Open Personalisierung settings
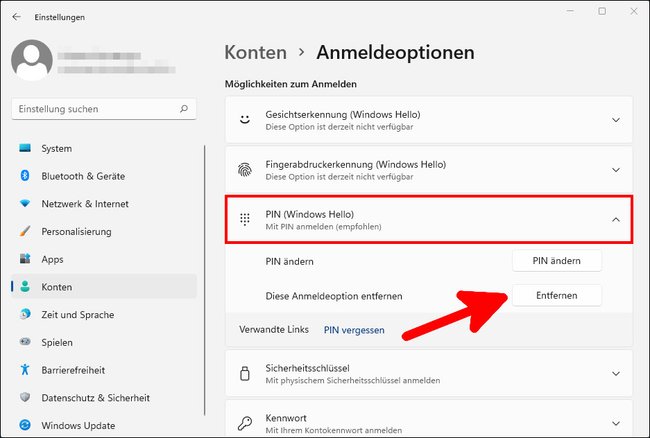The width and height of the screenshot is (650, 438). pos(104,231)
